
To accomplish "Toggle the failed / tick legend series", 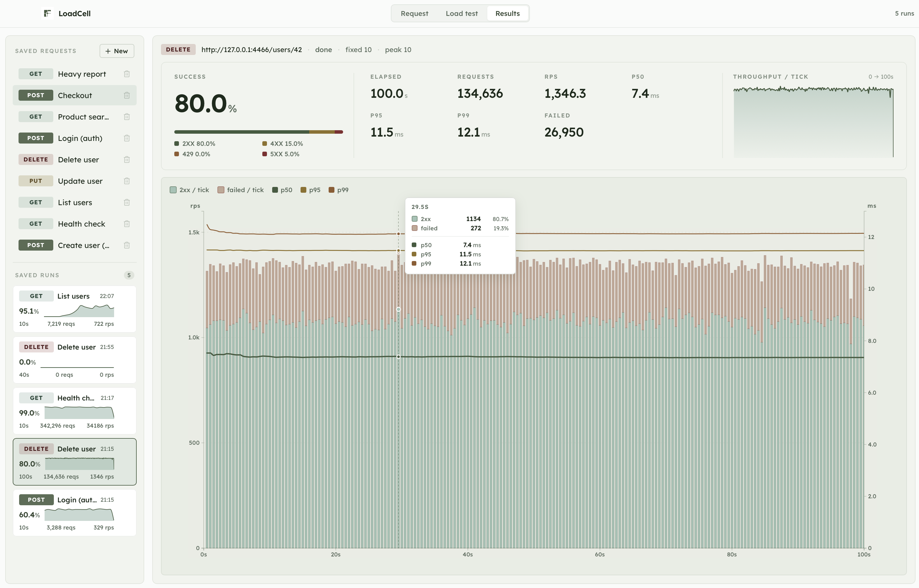I will click(241, 190).
